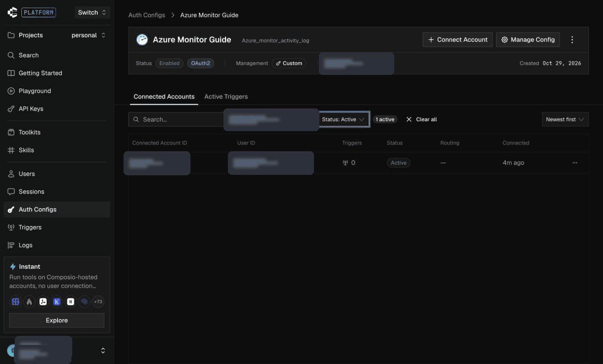Open the Playground section
The width and height of the screenshot is (603, 364).
tap(57, 91)
